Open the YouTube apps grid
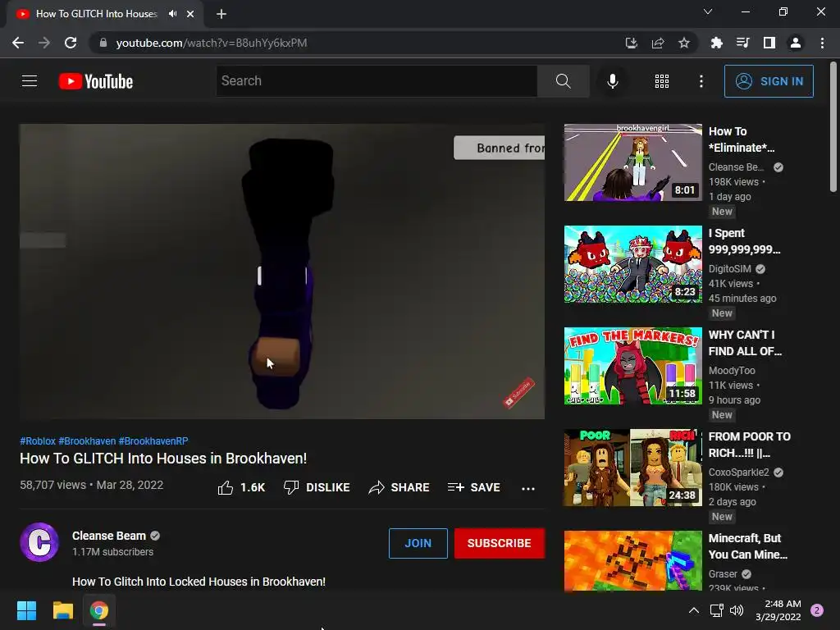 pyautogui.click(x=662, y=81)
